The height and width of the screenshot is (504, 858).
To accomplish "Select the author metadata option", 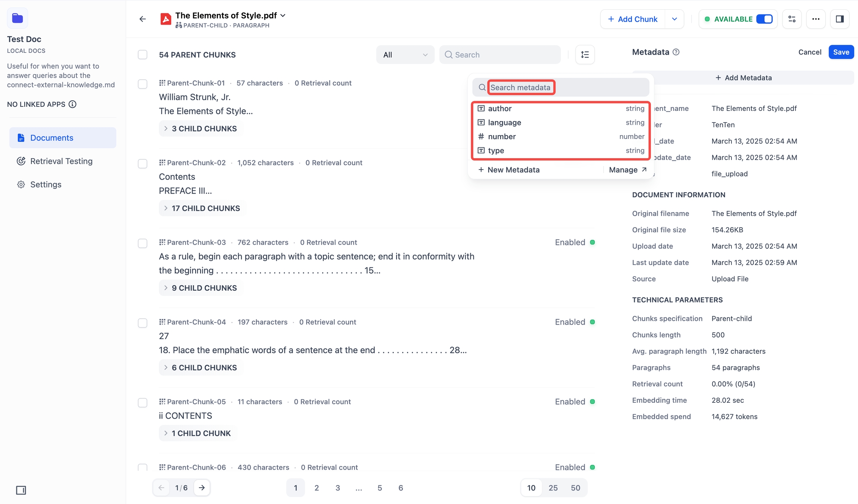I will pos(500,108).
